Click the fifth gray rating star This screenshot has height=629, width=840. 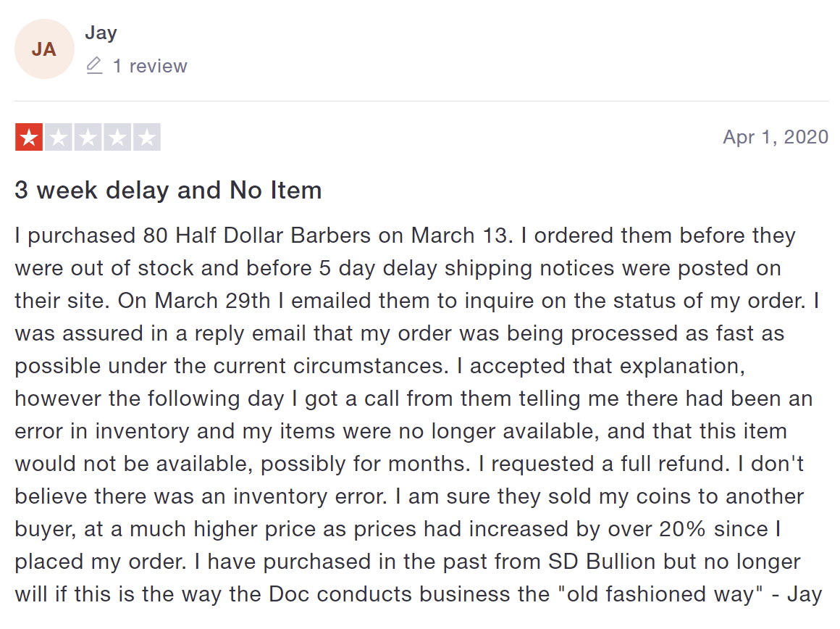(x=147, y=137)
